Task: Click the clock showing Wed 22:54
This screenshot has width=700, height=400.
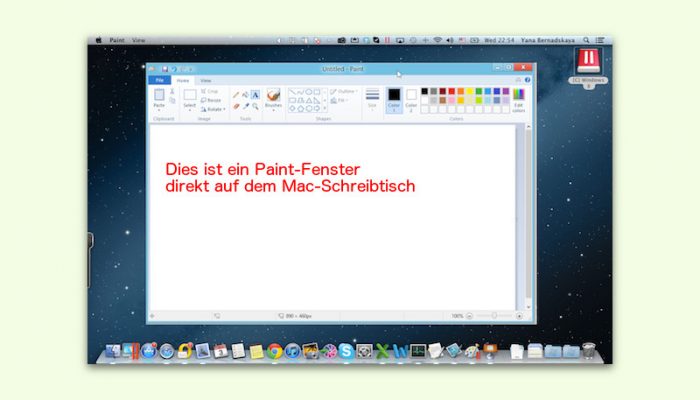Action: (x=499, y=40)
